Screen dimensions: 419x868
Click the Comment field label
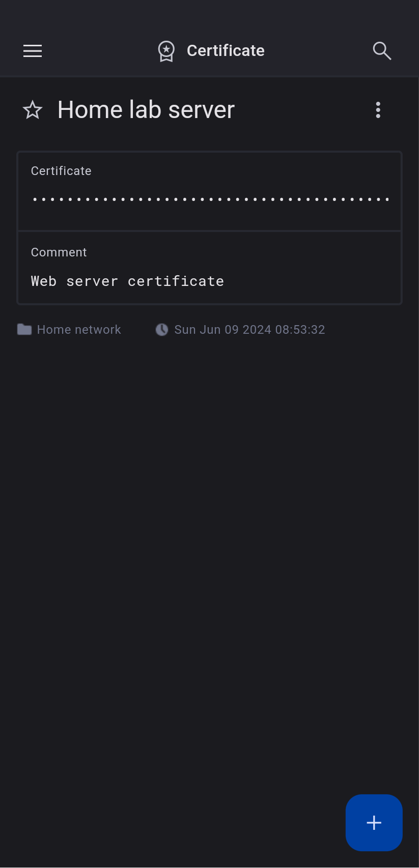click(x=59, y=252)
